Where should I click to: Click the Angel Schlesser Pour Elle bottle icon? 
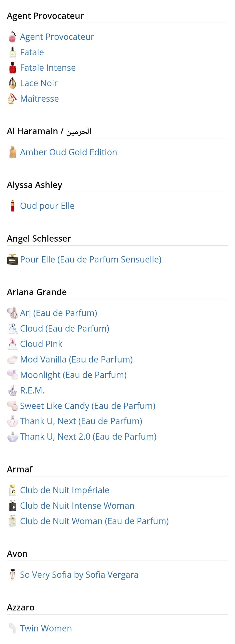pos(12,259)
